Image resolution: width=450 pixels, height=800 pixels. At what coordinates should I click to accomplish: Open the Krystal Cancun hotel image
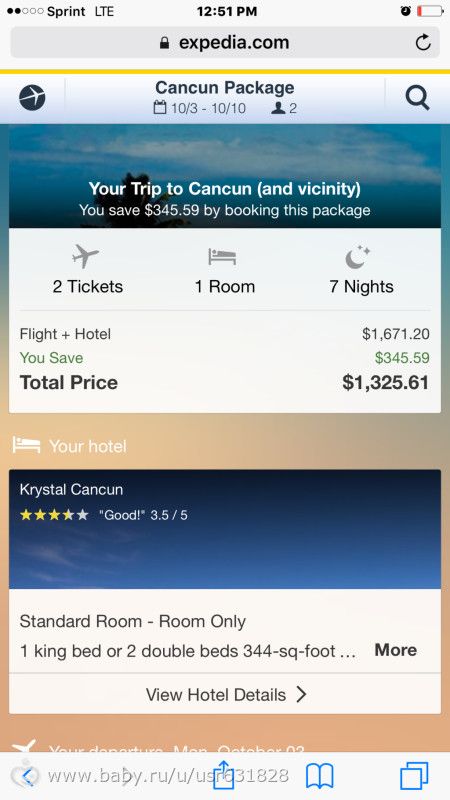coord(225,529)
